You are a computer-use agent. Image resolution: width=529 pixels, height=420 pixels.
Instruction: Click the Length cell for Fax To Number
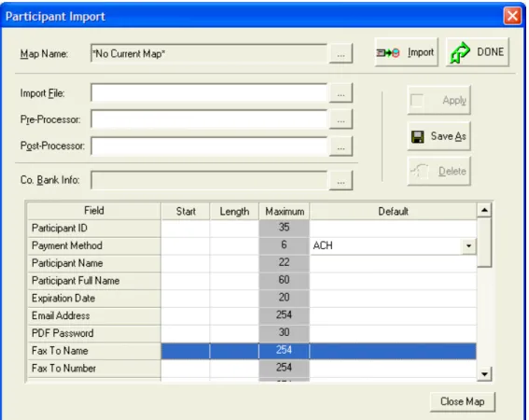tap(234, 369)
